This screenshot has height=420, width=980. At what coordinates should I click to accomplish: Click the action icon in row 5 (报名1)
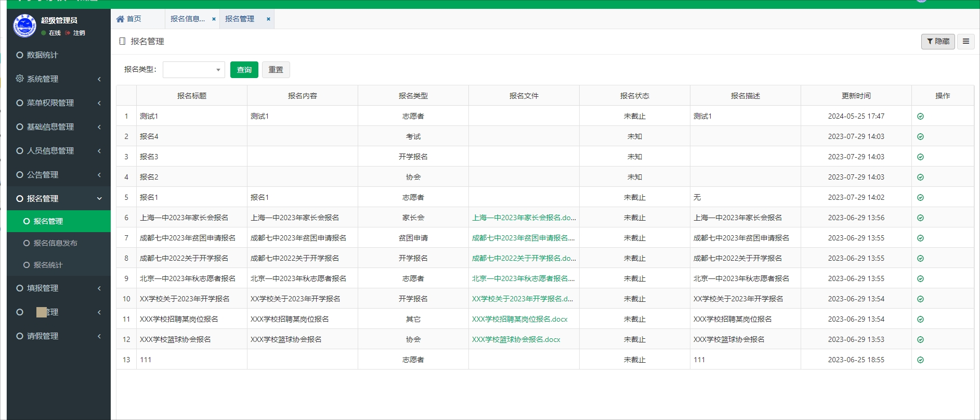[920, 197]
